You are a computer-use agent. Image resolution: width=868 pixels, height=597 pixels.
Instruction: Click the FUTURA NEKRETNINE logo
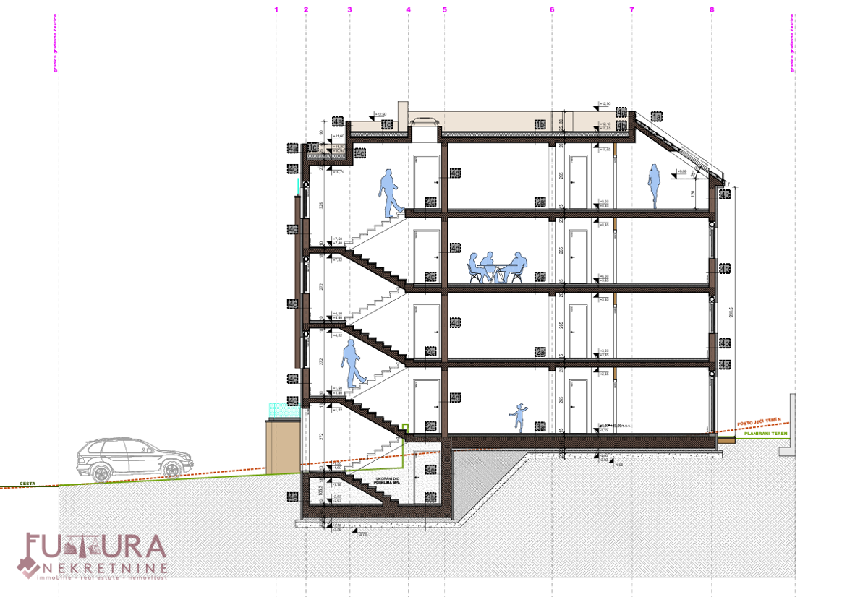click(x=95, y=556)
